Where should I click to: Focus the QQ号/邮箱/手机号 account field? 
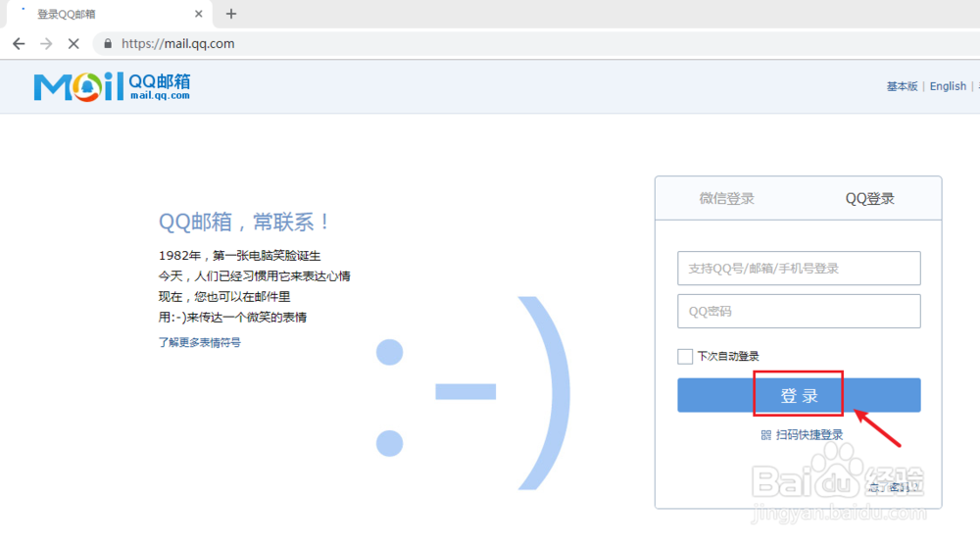click(799, 269)
